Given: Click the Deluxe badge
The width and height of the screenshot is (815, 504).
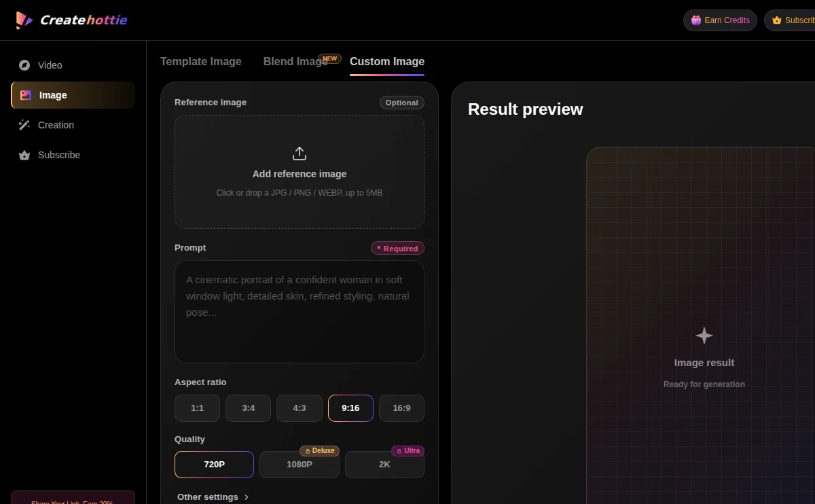Looking at the screenshot, I should (319, 451).
